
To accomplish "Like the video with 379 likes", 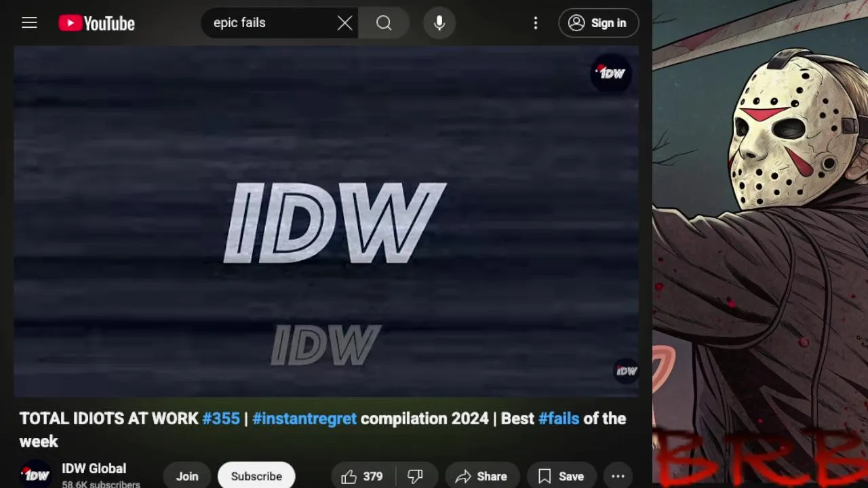I will click(x=363, y=476).
